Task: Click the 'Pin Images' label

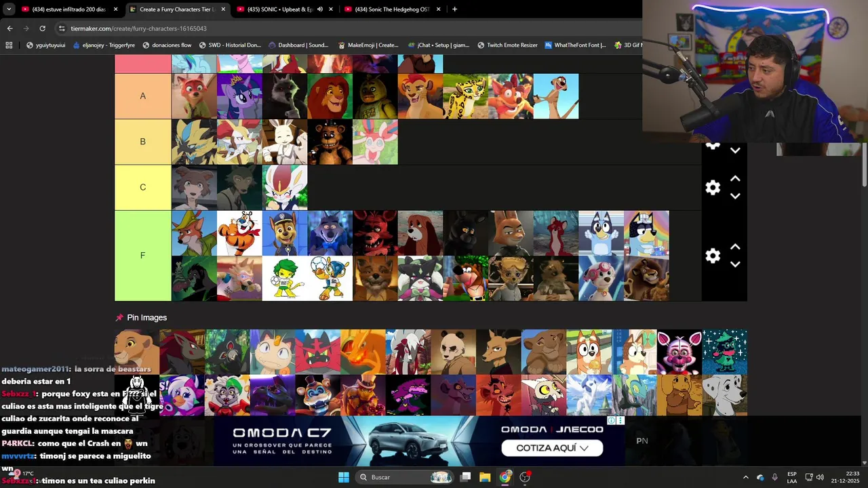Action: (x=146, y=317)
